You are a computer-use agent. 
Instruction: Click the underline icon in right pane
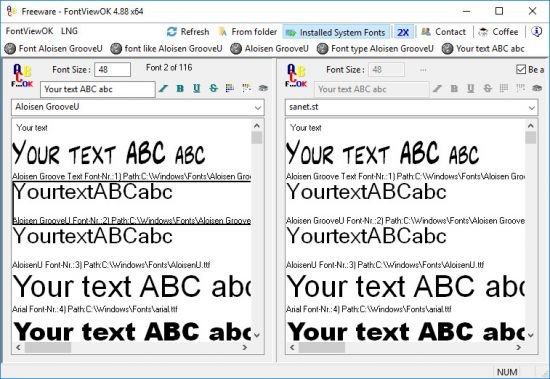[x=471, y=88]
